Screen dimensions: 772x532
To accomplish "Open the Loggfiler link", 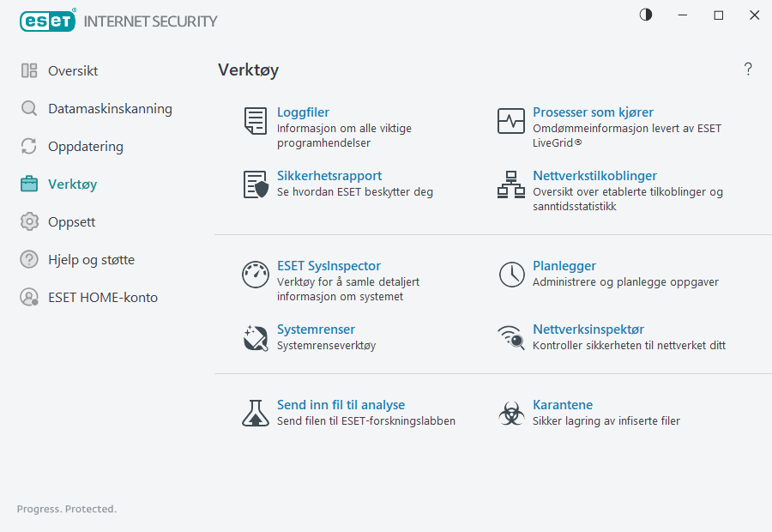I will coord(303,112).
